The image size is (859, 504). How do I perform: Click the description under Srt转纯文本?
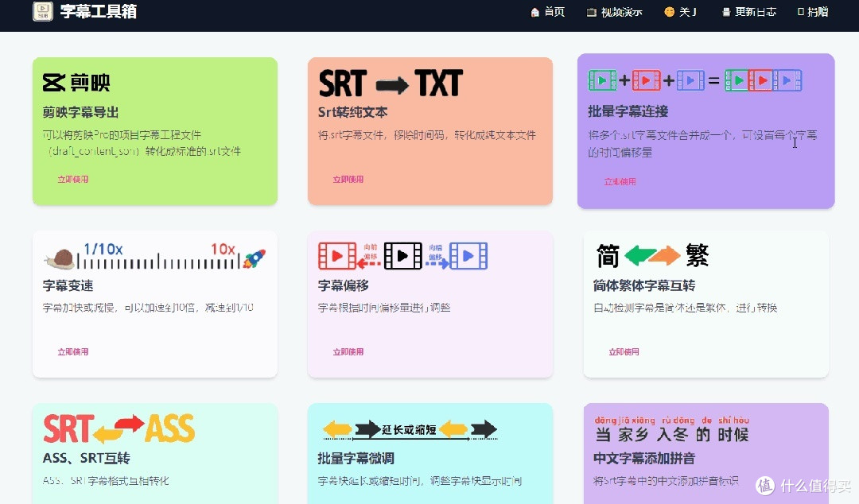tap(427, 135)
